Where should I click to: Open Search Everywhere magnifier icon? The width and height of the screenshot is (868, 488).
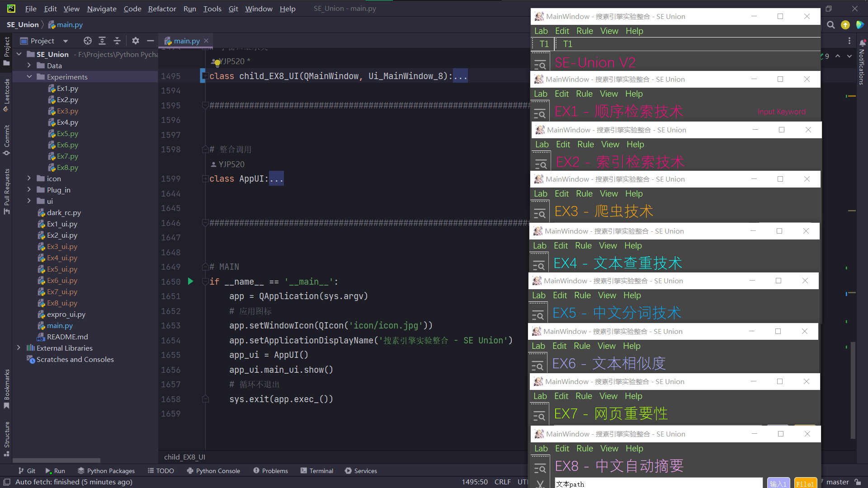click(830, 25)
